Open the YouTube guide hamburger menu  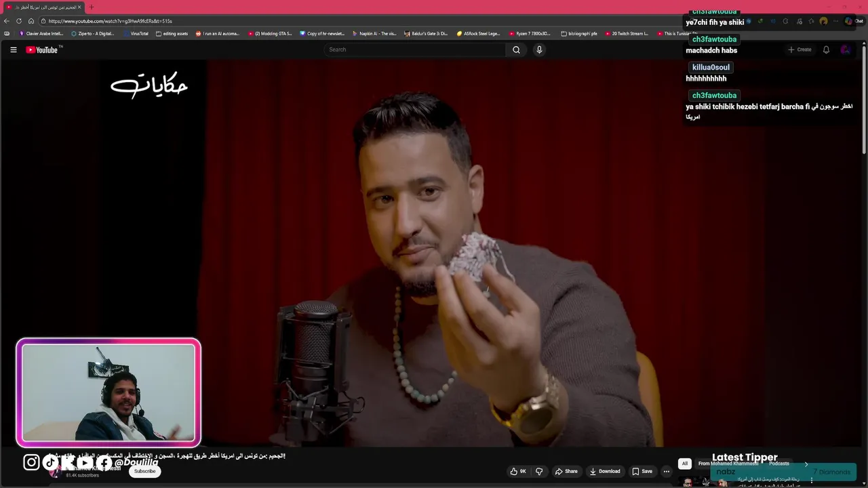(13, 49)
